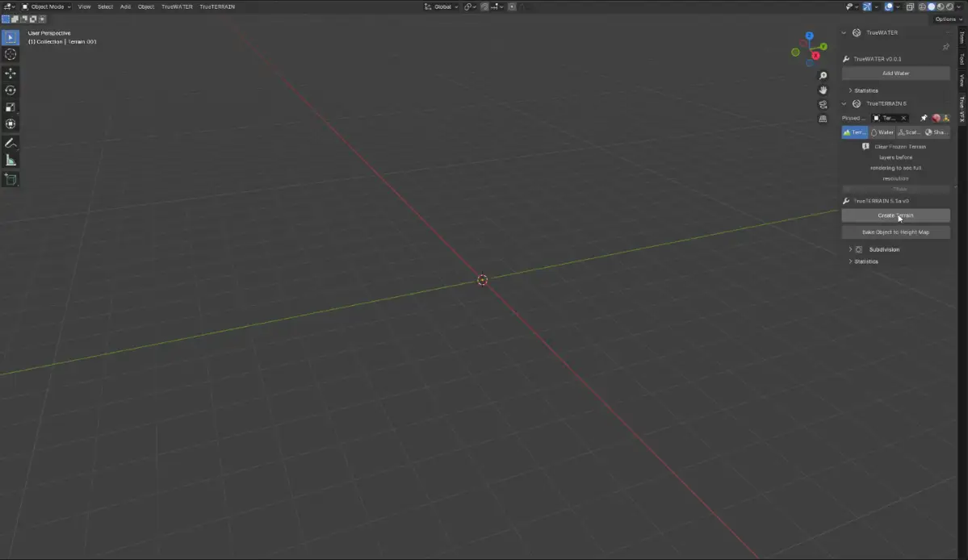Toggle the snapping magnet
The image size is (968, 560).
point(484,6)
